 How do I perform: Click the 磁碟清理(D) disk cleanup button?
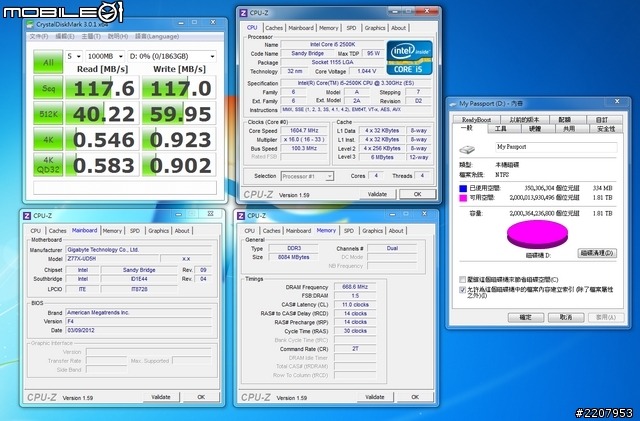tap(597, 253)
